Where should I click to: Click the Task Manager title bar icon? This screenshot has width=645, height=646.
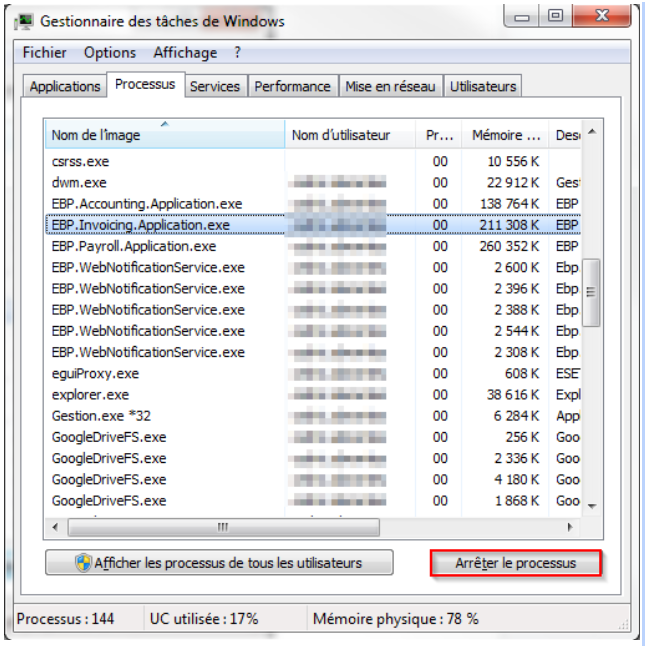[23, 21]
